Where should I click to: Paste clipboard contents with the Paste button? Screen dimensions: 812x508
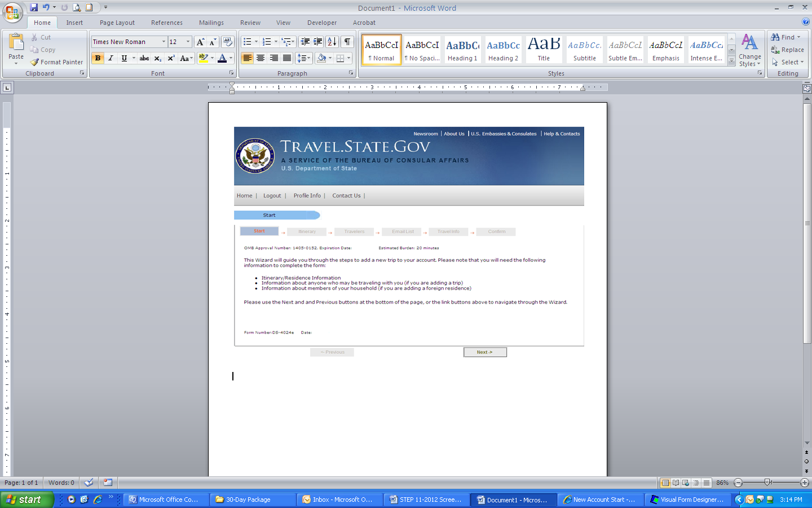point(16,49)
